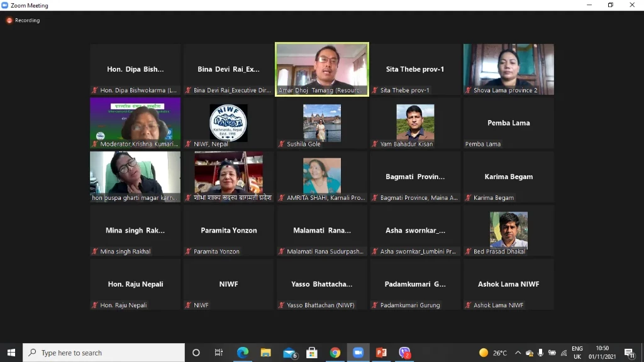Open the notification center
Viewport: 644px width, 362px height.
click(x=629, y=353)
